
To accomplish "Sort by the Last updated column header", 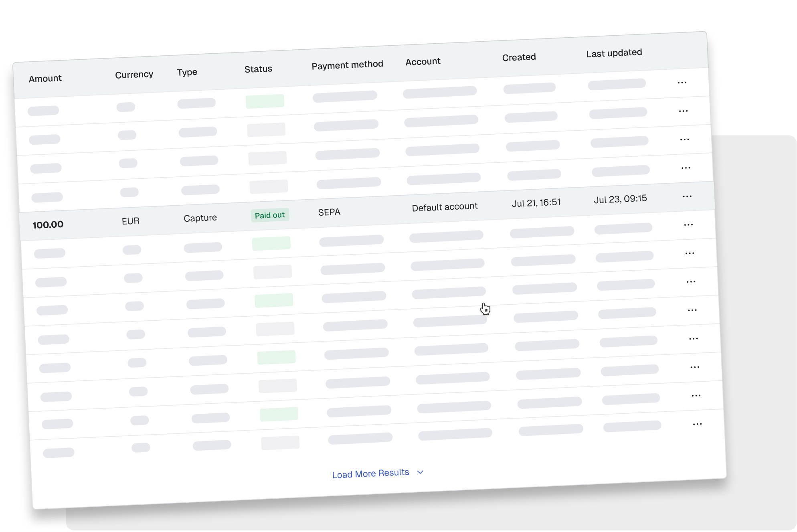I will click(614, 53).
